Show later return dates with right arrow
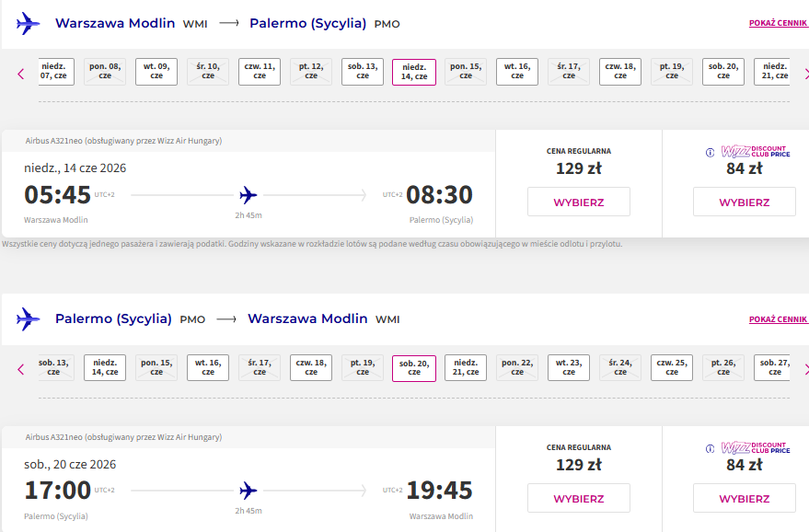The image size is (809, 532). point(806,369)
